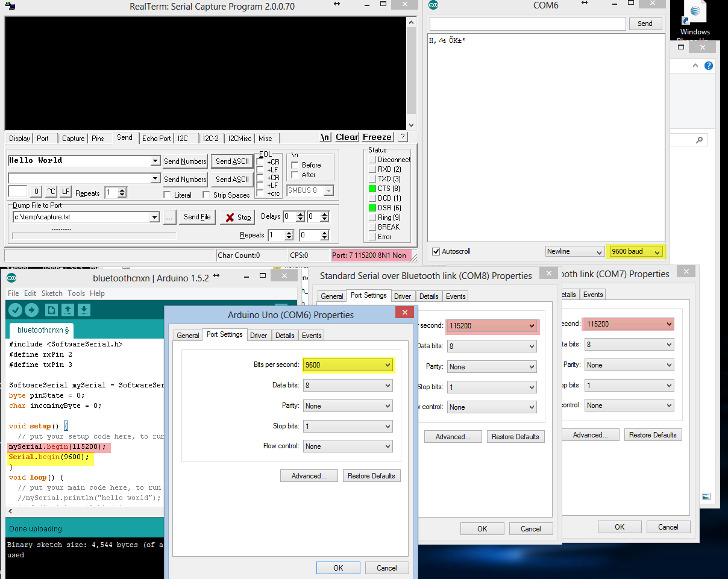Open the Hello World send text dropdown

[x=155, y=161]
